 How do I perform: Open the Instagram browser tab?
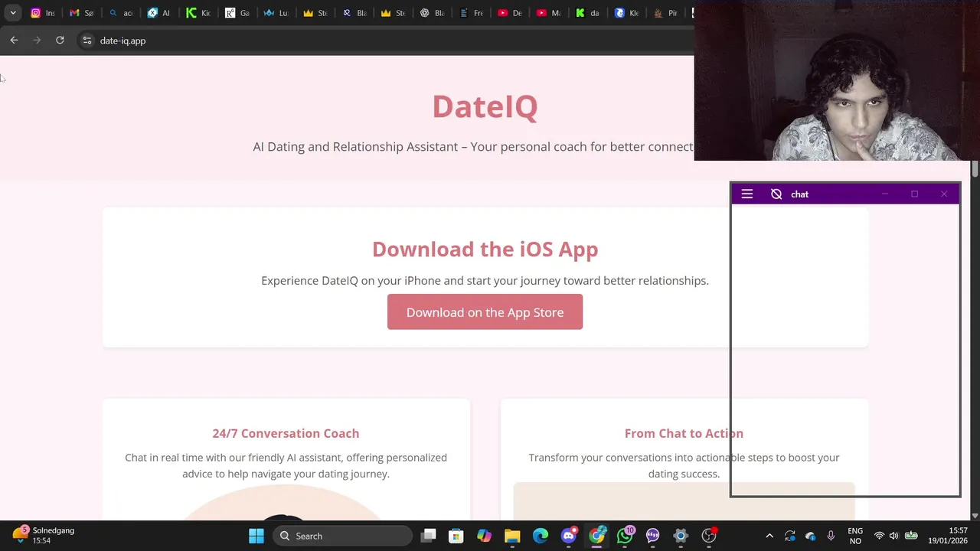42,13
